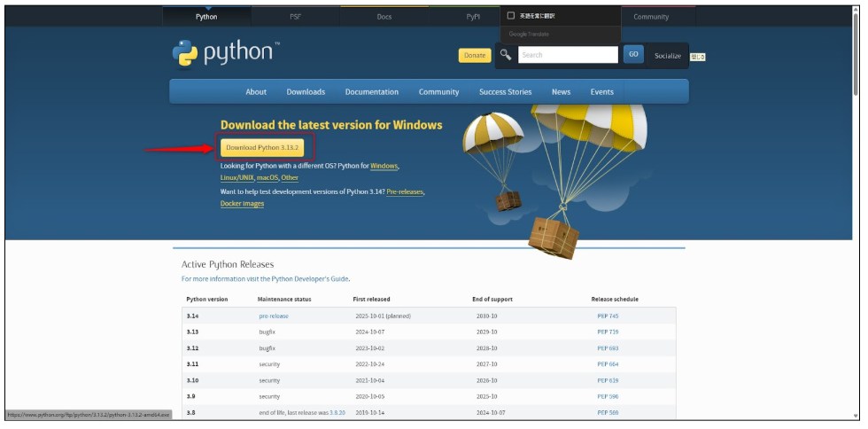Click the 'Python version' column header

(206, 300)
